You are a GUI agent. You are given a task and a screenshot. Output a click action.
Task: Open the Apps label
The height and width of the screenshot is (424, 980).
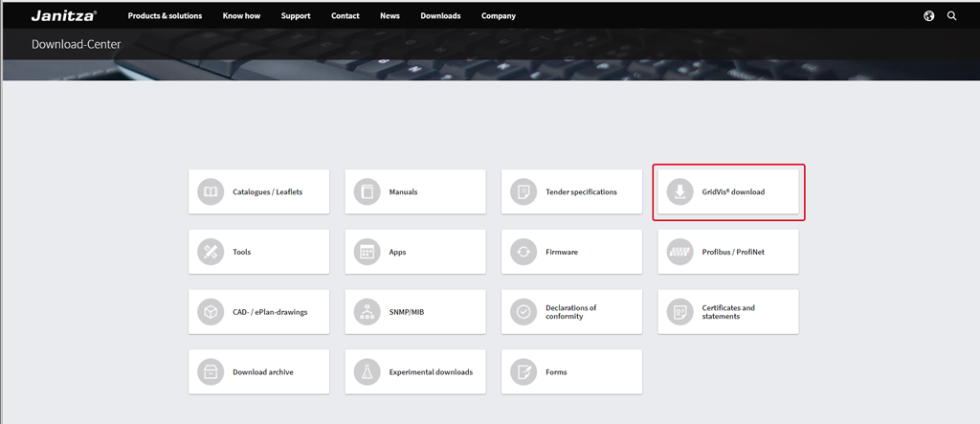click(397, 252)
